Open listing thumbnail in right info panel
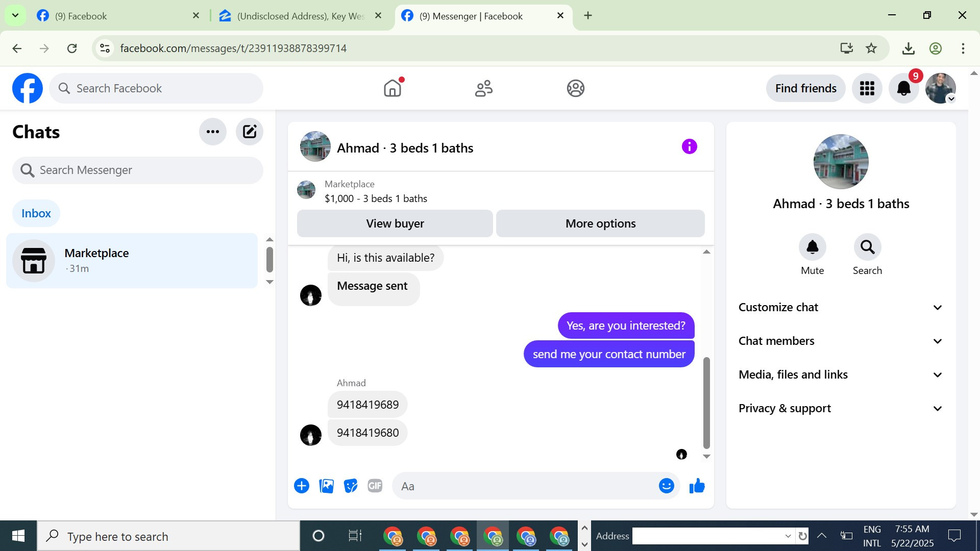Viewport: 980px width, 551px height. [841, 161]
